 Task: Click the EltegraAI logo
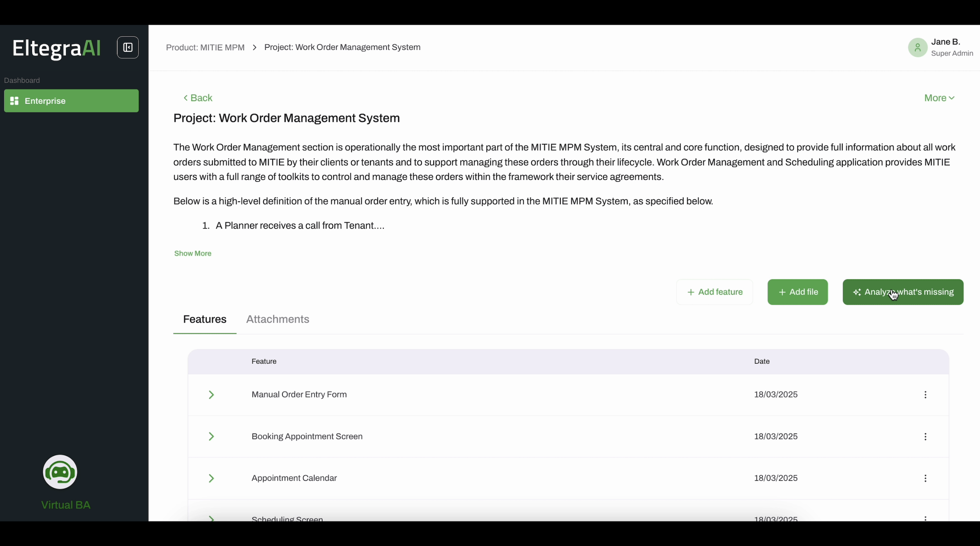(56, 49)
